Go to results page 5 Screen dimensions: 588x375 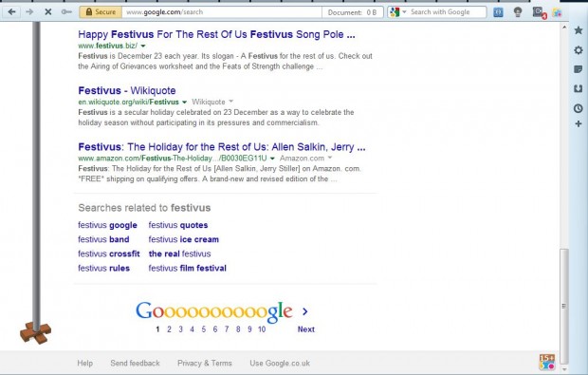point(204,329)
